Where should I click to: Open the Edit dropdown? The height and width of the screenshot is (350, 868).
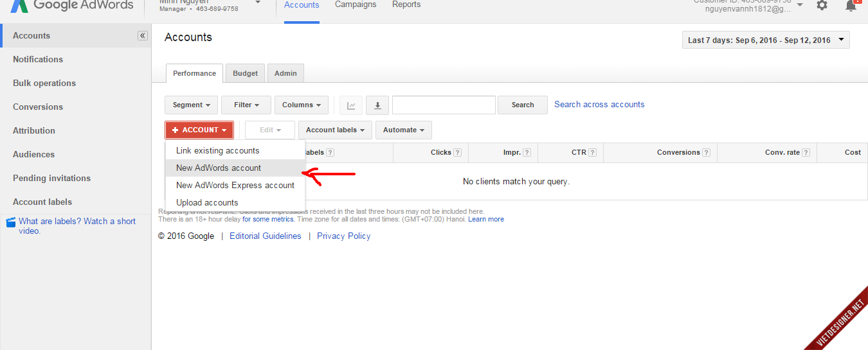[270, 130]
